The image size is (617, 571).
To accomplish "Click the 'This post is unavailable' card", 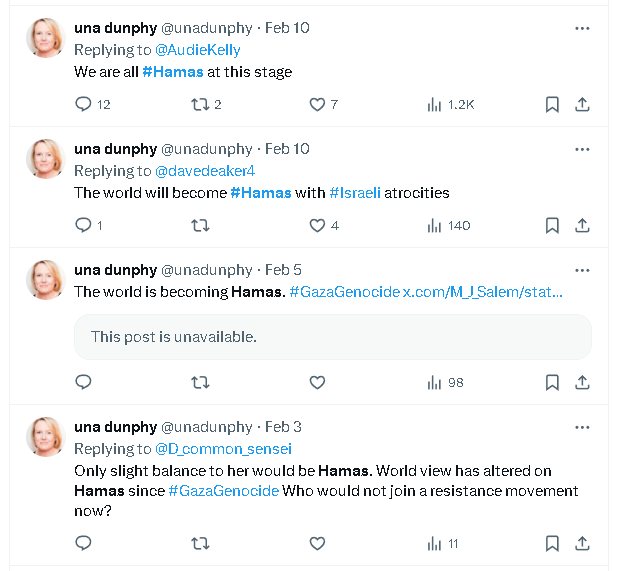I will [332, 337].
